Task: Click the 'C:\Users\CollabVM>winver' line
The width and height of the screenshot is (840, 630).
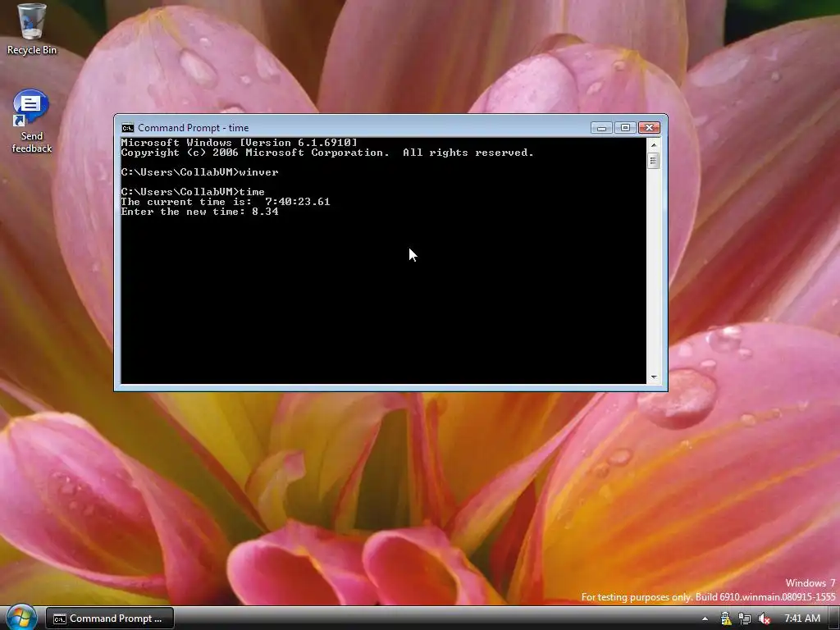Action: (200, 172)
